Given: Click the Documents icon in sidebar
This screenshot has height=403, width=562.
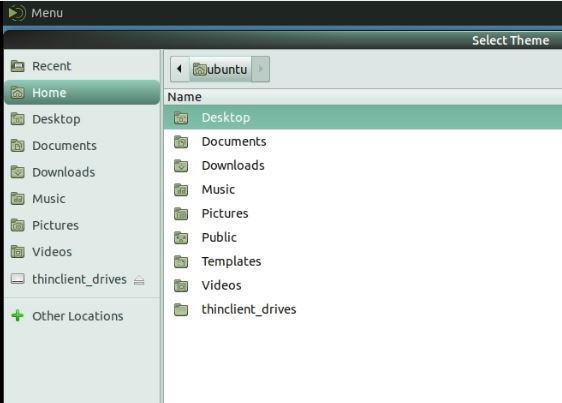Looking at the screenshot, I should point(18,145).
